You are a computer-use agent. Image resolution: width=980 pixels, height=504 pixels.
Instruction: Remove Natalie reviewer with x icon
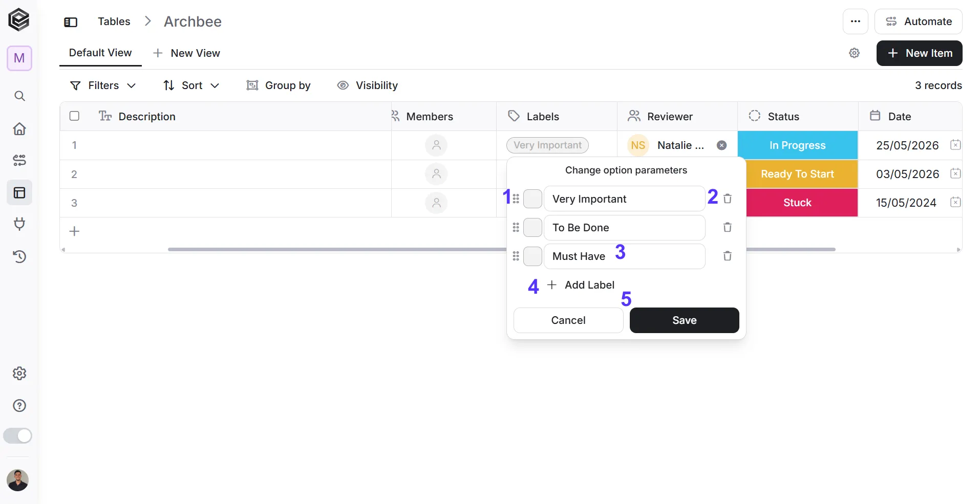pyautogui.click(x=721, y=145)
